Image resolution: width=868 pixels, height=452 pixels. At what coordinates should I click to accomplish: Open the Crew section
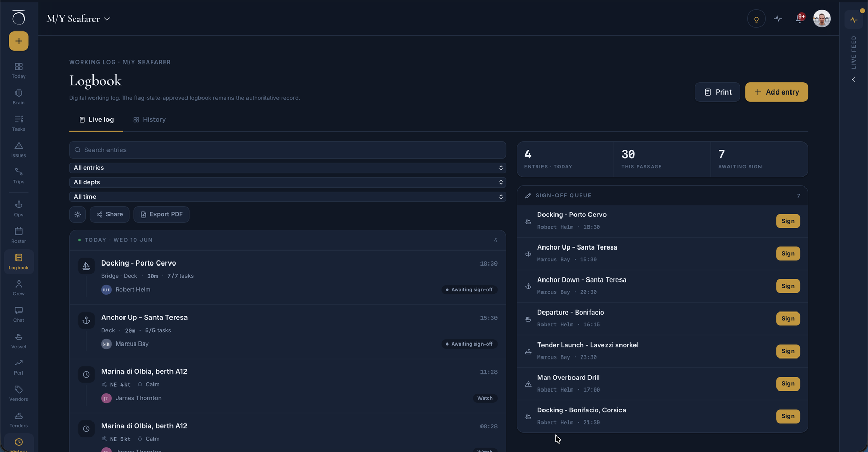[x=19, y=288]
